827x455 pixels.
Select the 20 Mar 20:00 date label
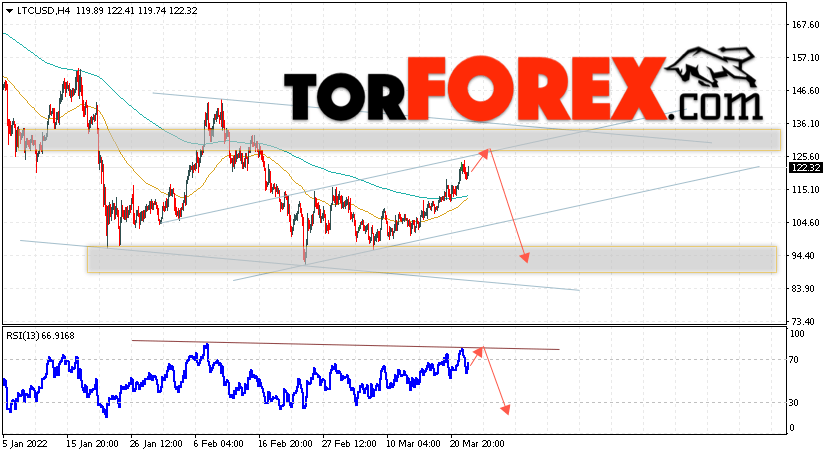(x=477, y=444)
